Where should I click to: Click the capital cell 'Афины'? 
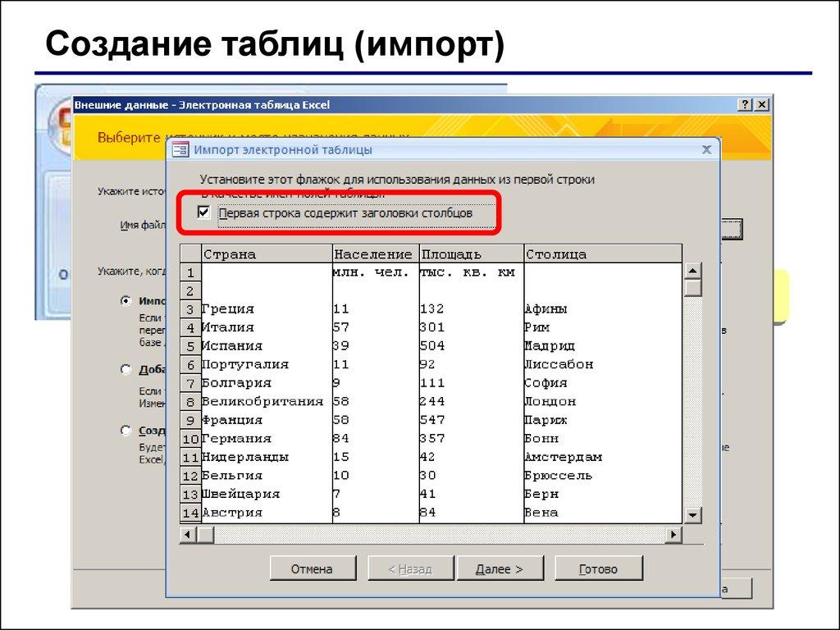pos(603,309)
